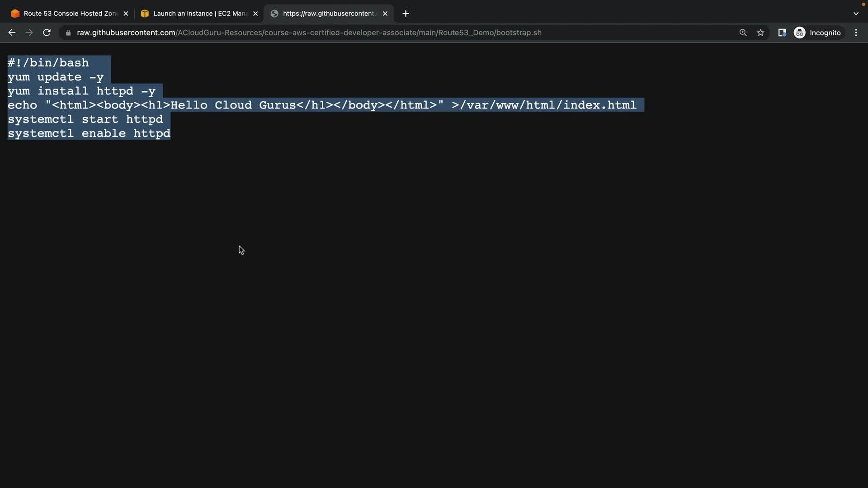Click the systemctl enable httpd line
This screenshot has width=868, height=488.
(89, 133)
